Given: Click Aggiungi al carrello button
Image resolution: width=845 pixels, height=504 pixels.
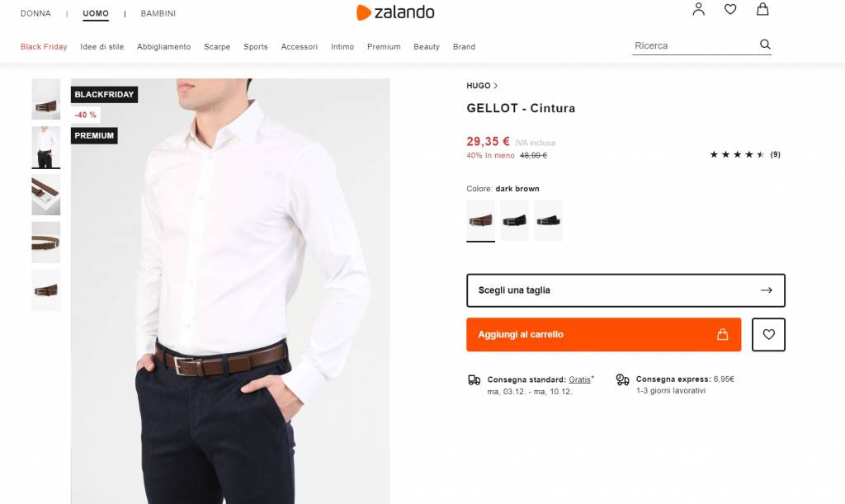Looking at the screenshot, I should (x=603, y=335).
